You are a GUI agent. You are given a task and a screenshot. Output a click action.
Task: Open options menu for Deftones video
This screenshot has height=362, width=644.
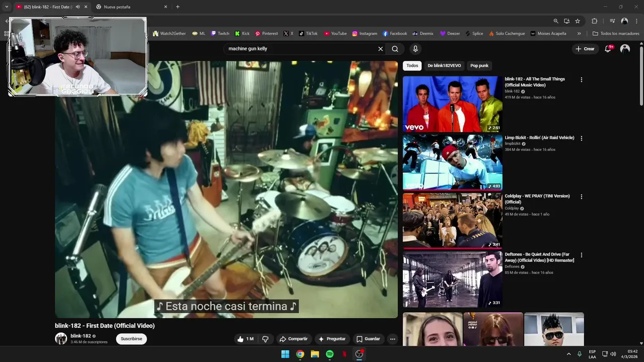click(581, 255)
